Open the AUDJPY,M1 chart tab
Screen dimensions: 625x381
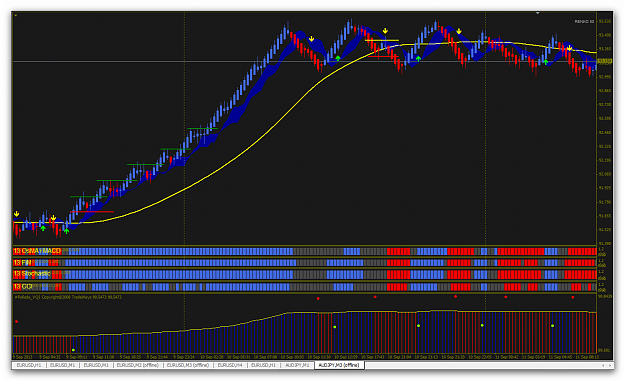tap(297, 365)
